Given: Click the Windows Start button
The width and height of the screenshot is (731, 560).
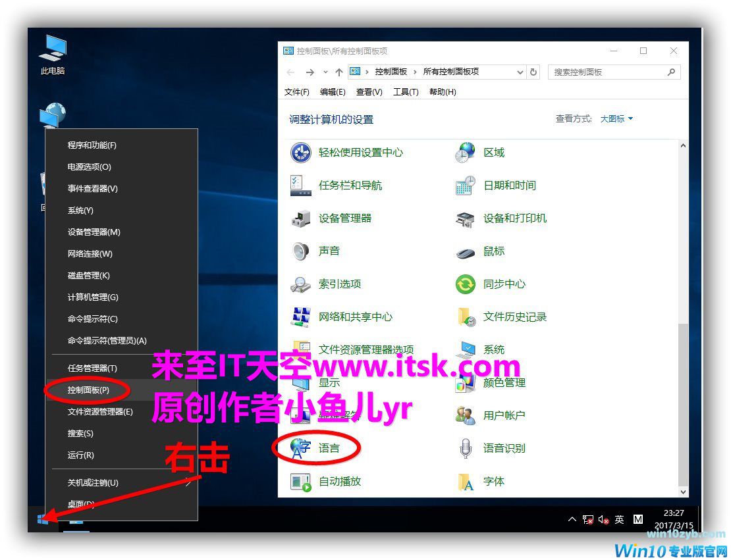Looking at the screenshot, I should 42,519.
